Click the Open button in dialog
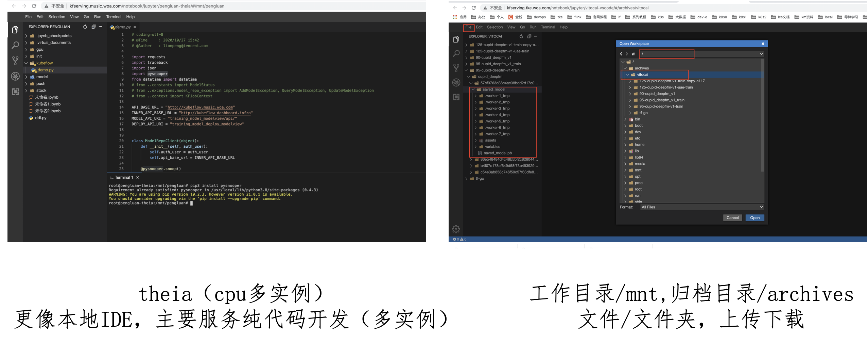The height and width of the screenshot is (343, 868). point(755,218)
